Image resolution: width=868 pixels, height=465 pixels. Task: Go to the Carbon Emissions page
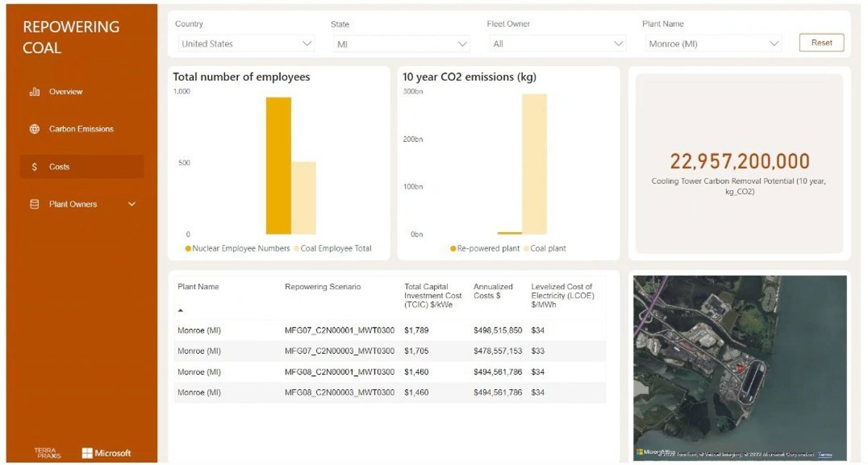[81, 129]
